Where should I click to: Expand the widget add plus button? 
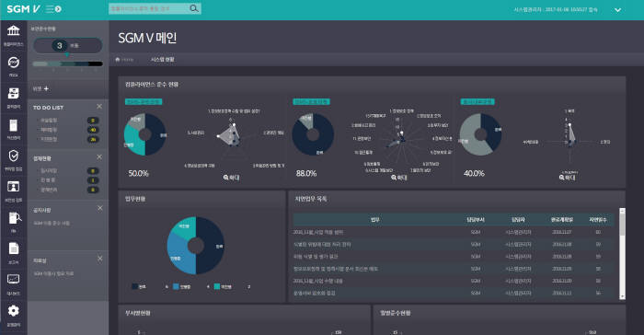point(46,88)
